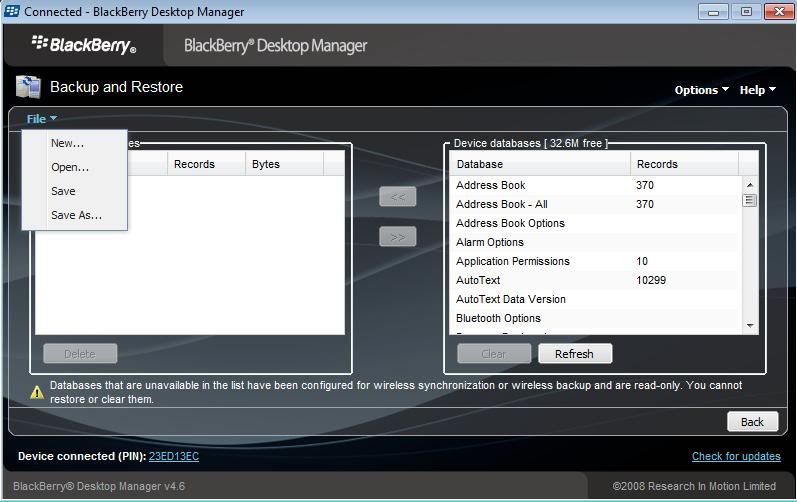Click the disabled Delete button
Image resolution: width=797 pixels, height=502 pixels.
pos(80,354)
